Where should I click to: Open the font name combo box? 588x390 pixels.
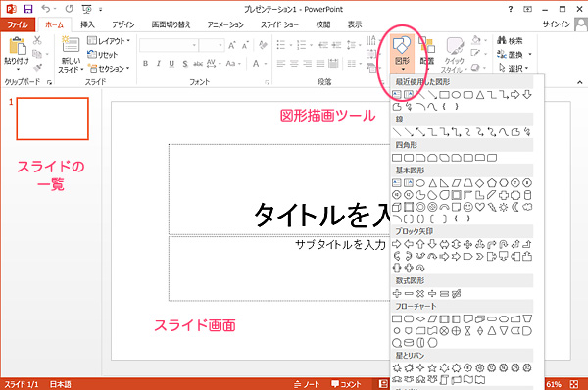169,45
